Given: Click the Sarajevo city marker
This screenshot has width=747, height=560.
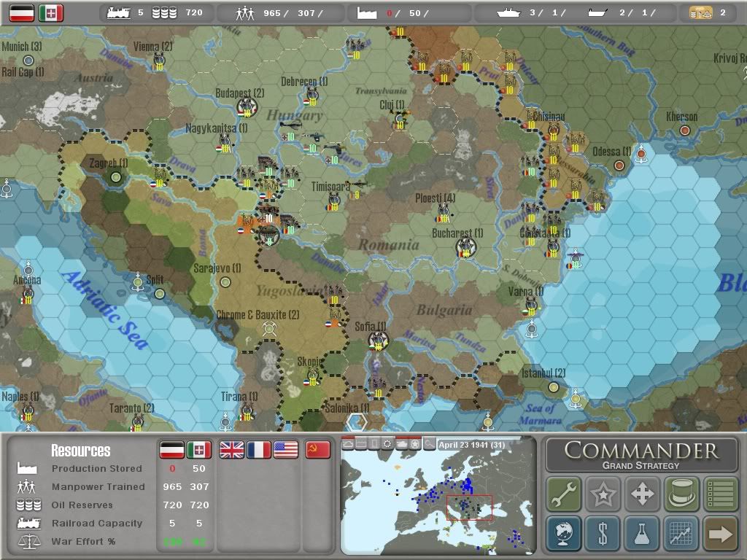Looking at the screenshot, I should (x=225, y=282).
